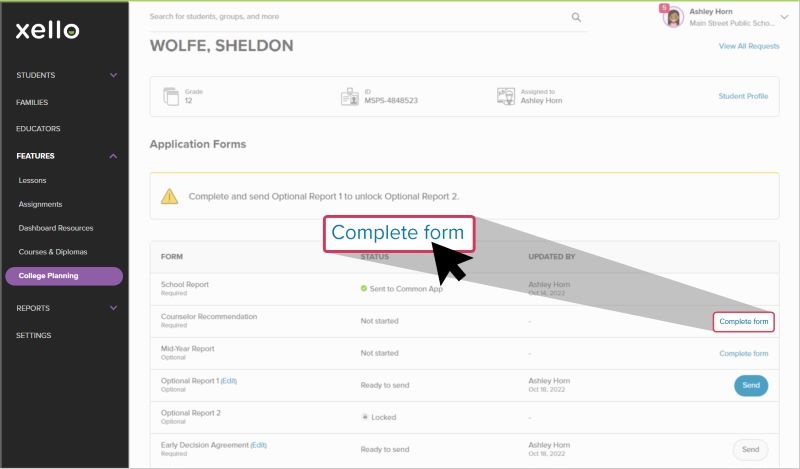The width and height of the screenshot is (800, 469).
Task: Click the Locked status icon
Action: click(x=364, y=417)
